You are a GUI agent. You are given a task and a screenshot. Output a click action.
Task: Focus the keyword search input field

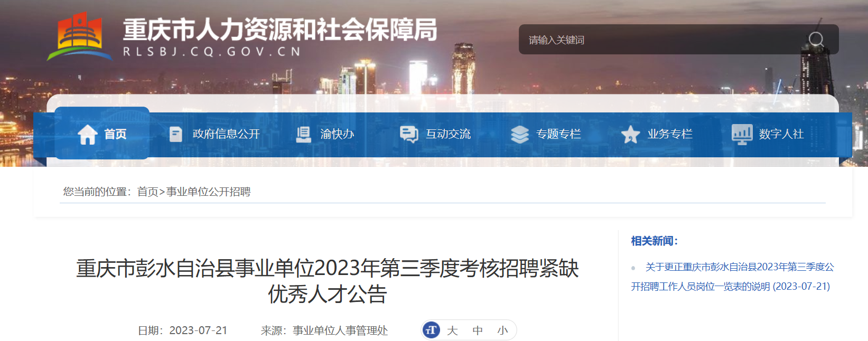(663, 40)
